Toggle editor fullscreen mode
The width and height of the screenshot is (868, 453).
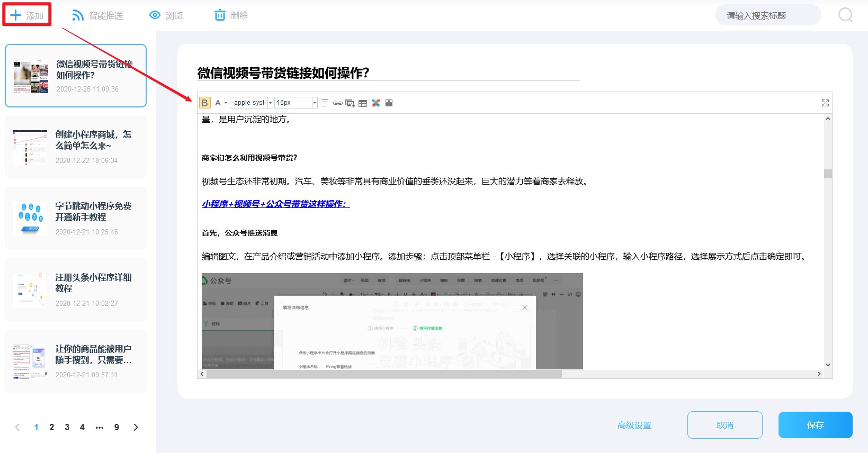(x=825, y=103)
